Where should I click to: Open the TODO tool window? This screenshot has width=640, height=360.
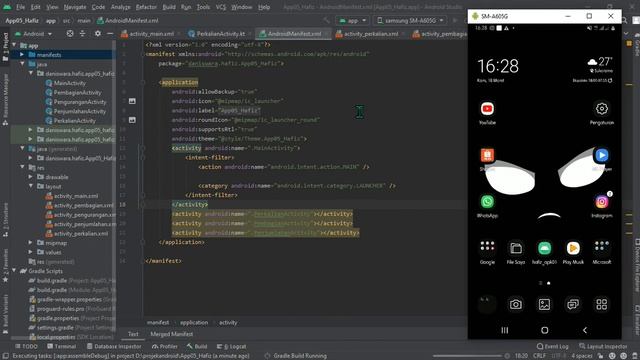click(x=26, y=346)
